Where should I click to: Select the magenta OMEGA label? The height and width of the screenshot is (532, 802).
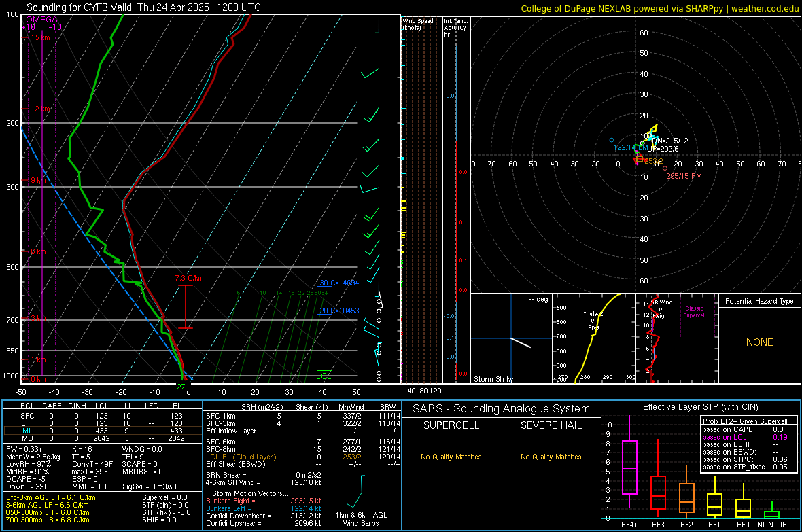tap(42, 20)
